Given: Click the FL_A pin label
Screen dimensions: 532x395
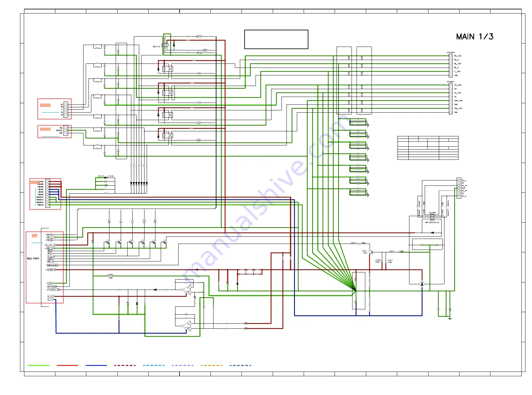Looking at the screenshot, I should (457, 68).
